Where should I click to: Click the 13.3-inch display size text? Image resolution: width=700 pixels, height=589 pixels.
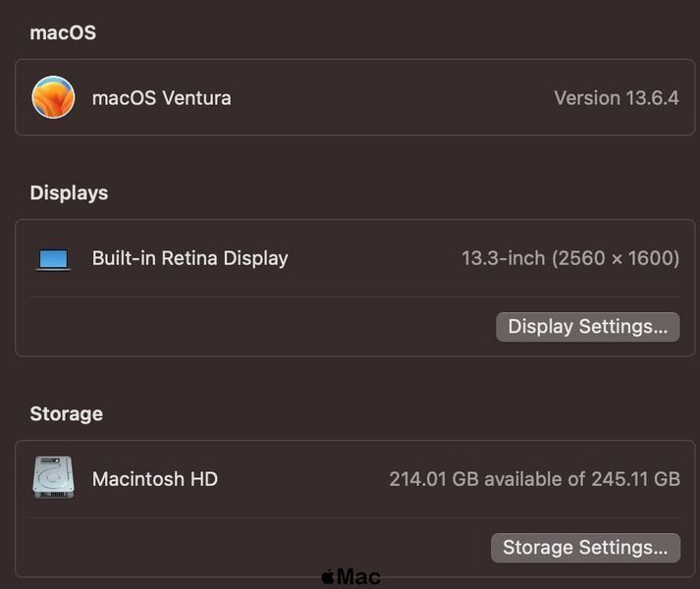[503, 258]
